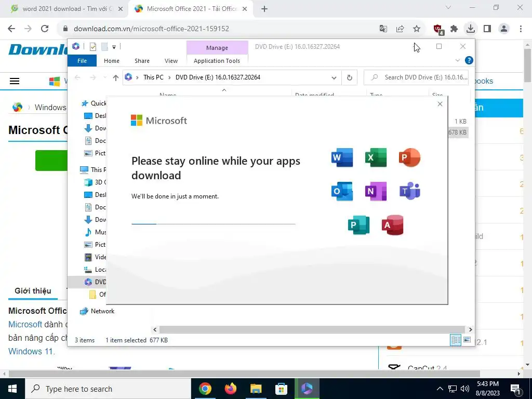The image size is (532, 399).
Task: Click the installer download progress bar
Action: [x=214, y=224]
